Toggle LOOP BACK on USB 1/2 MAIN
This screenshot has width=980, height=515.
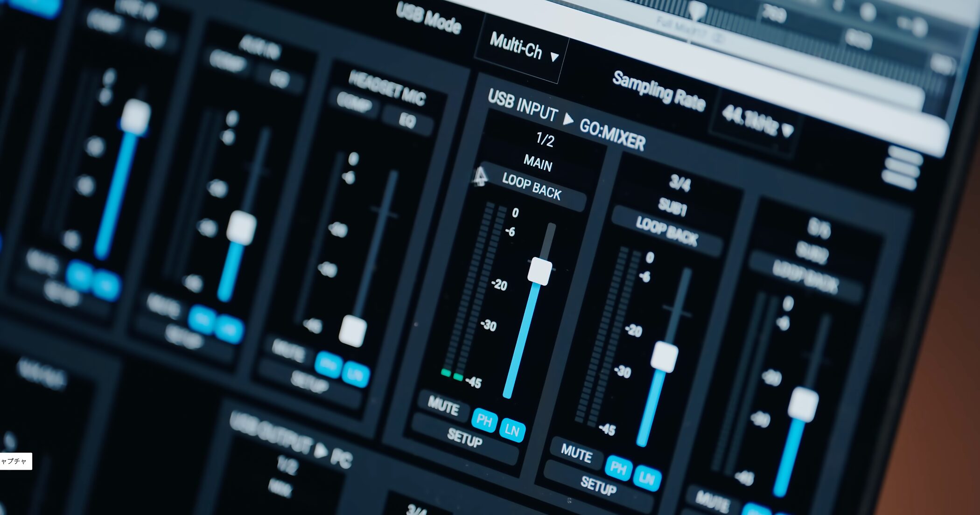[x=532, y=186]
